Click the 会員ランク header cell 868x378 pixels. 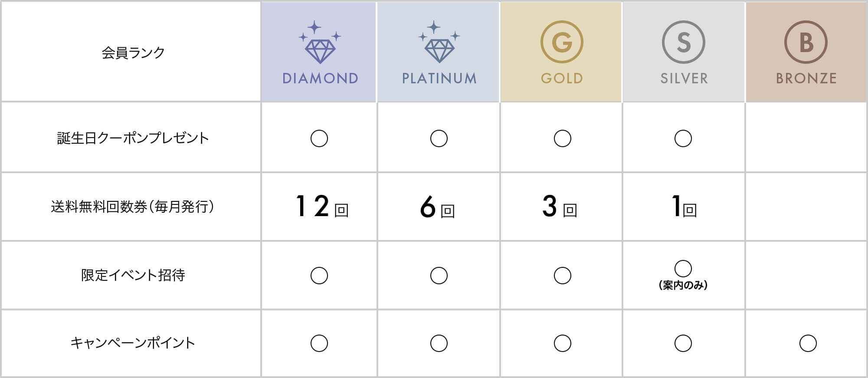pyautogui.click(x=133, y=53)
